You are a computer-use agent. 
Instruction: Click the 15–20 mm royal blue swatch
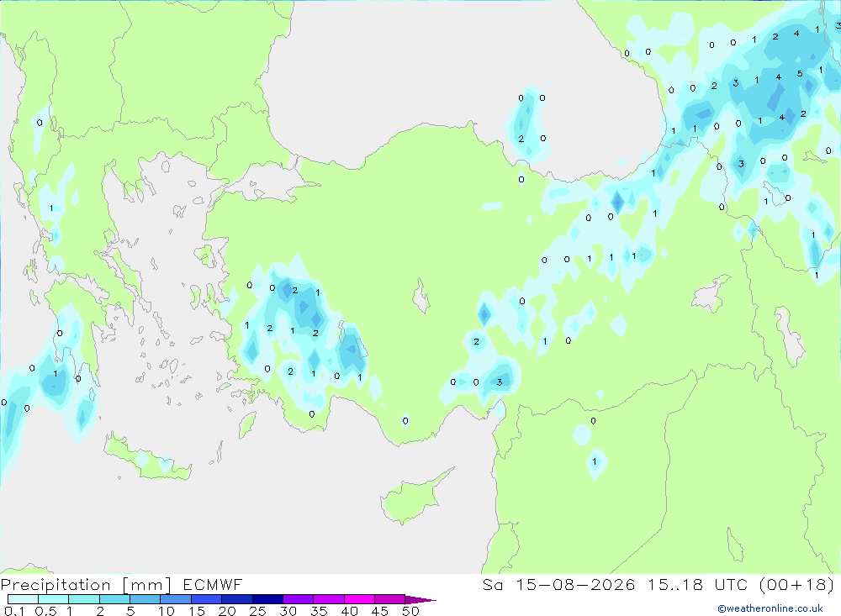206,599
